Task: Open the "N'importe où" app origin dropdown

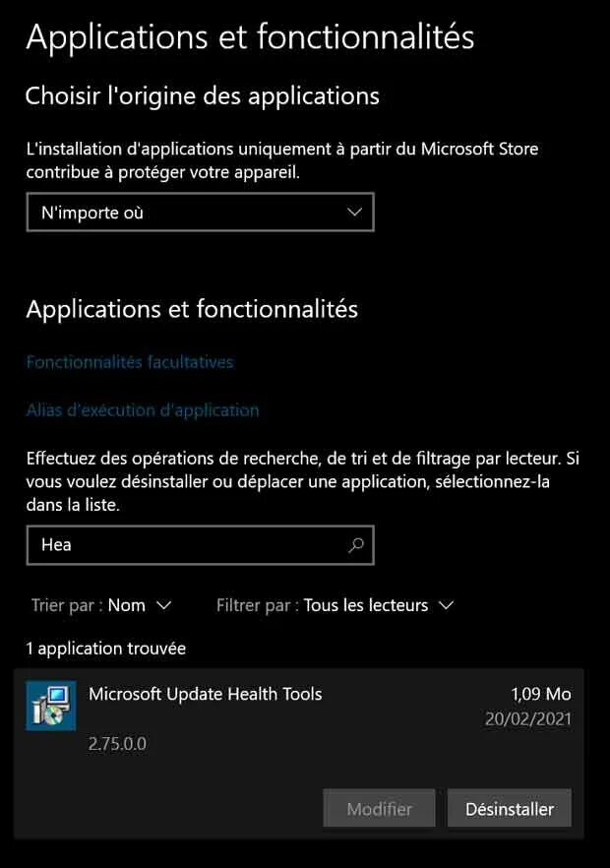Action: click(201, 212)
